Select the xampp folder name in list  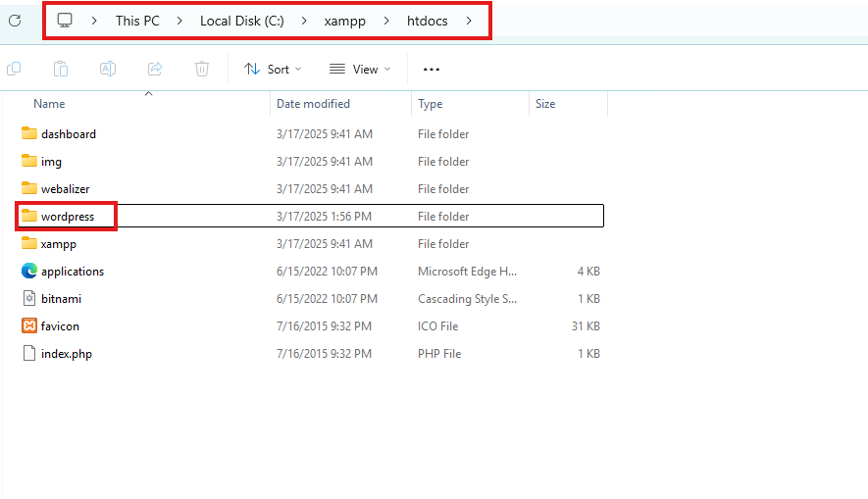pyautogui.click(x=59, y=244)
